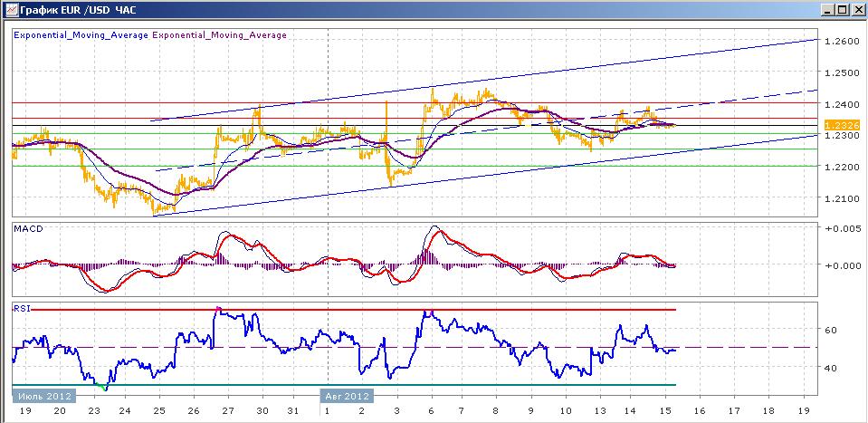Click the date label 1 after 'Авг 2012'
The height and width of the screenshot is (423, 868).
tap(328, 411)
